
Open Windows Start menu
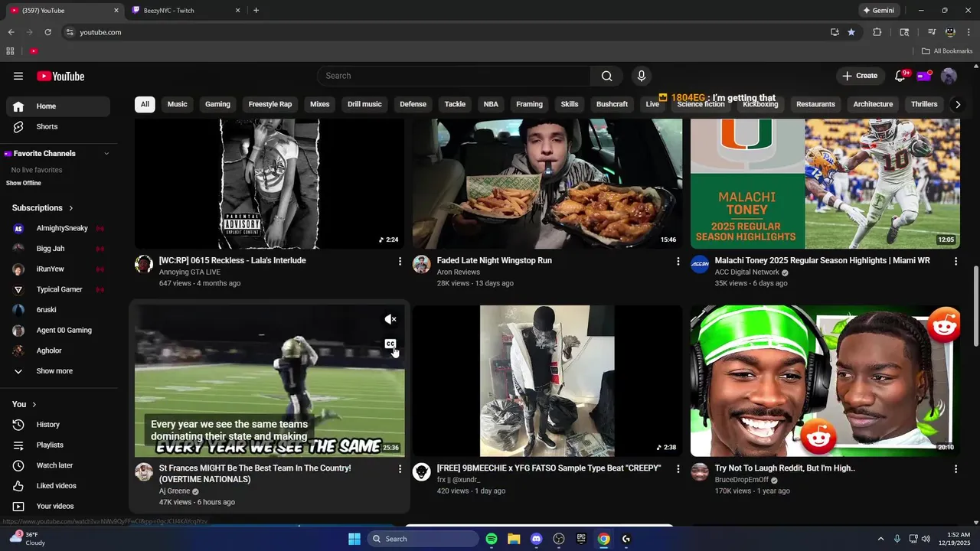(x=354, y=539)
